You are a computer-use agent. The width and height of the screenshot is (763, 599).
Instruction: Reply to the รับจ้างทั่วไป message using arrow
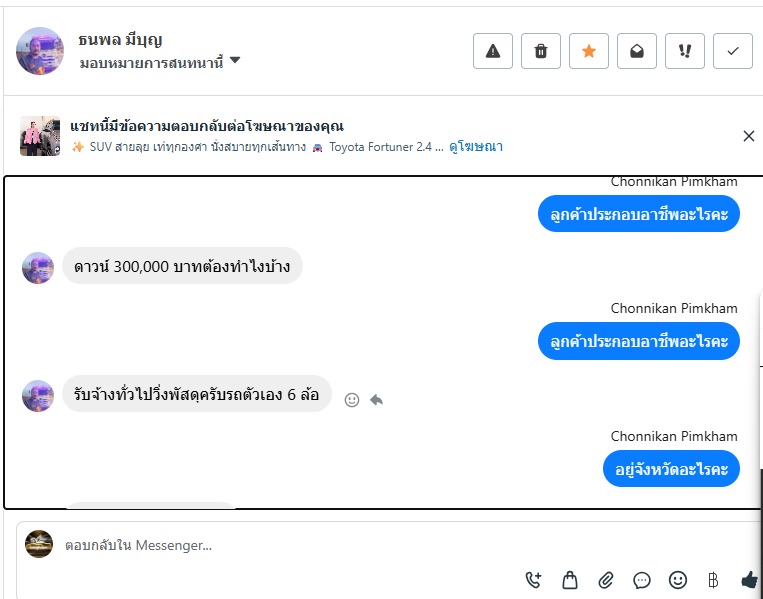coord(376,400)
